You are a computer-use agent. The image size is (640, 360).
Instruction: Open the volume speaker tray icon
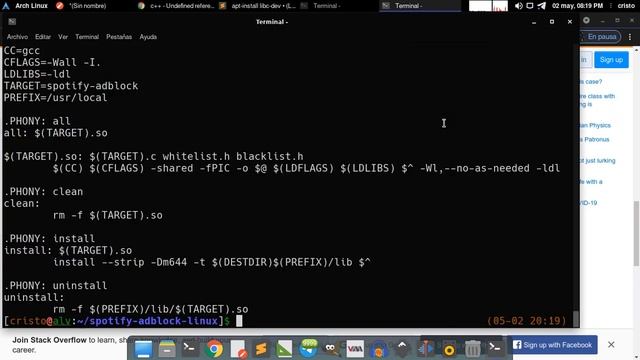(518, 6)
